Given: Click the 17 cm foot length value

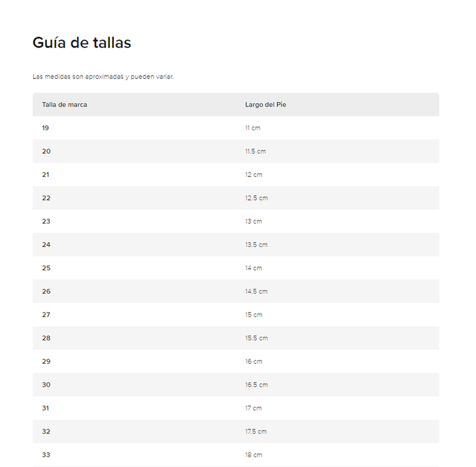Looking at the screenshot, I should click(x=254, y=408).
